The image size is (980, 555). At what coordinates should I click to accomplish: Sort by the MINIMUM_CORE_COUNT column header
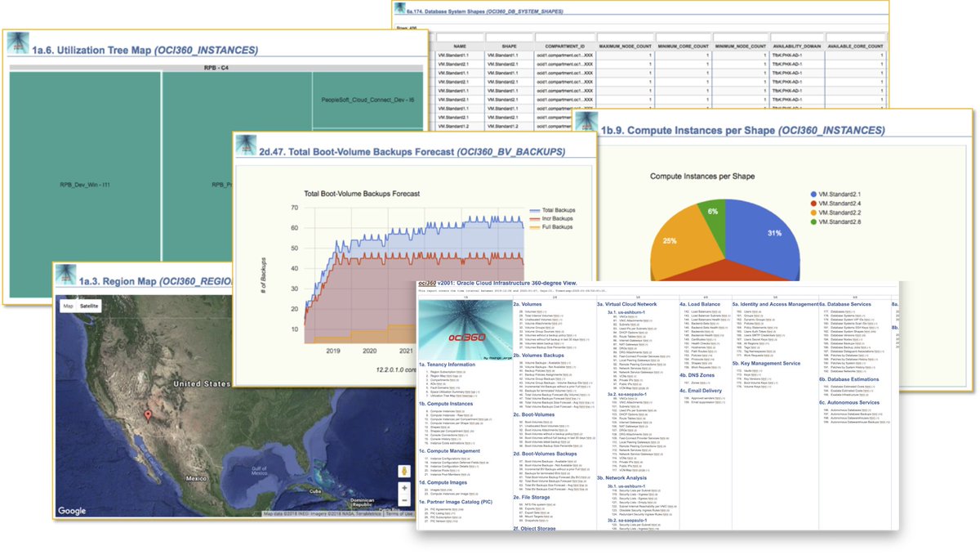click(683, 47)
